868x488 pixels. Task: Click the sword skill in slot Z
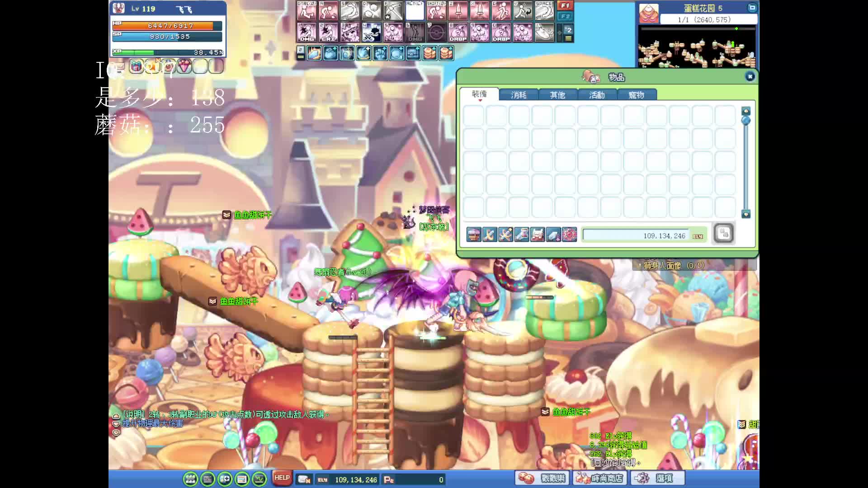click(458, 11)
